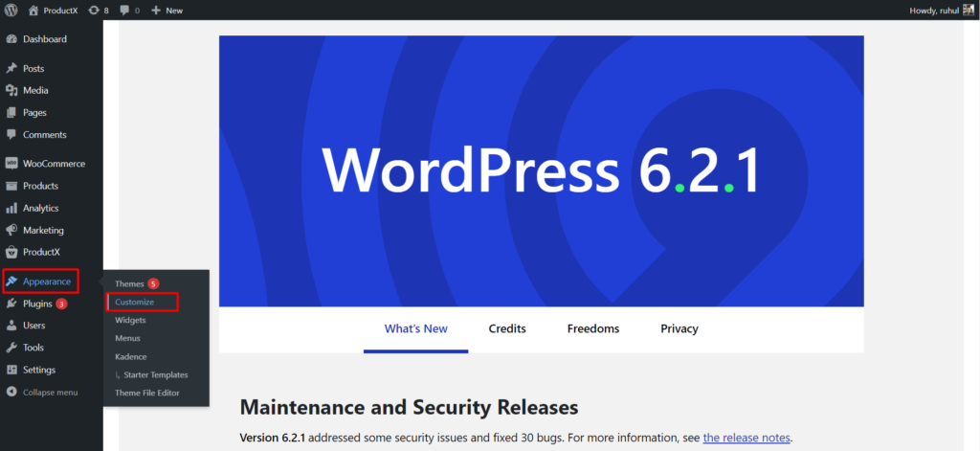Select Menus in Appearance submenu
Viewport: 980px width, 451px height.
point(127,338)
